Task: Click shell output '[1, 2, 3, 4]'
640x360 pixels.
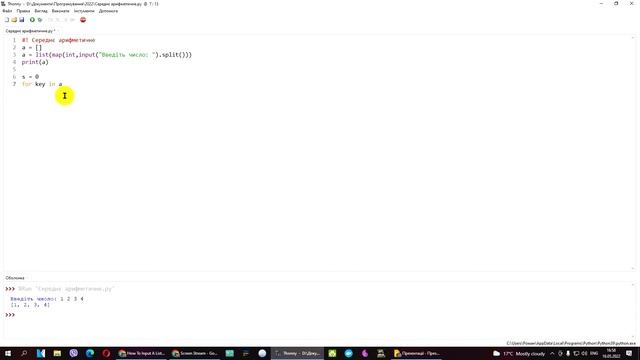Action: [30, 305]
